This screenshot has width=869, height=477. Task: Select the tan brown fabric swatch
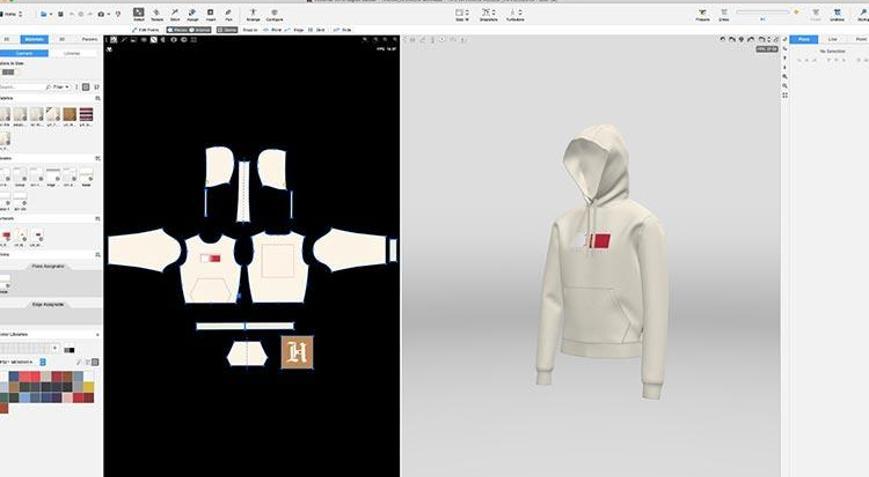[x=69, y=114]
